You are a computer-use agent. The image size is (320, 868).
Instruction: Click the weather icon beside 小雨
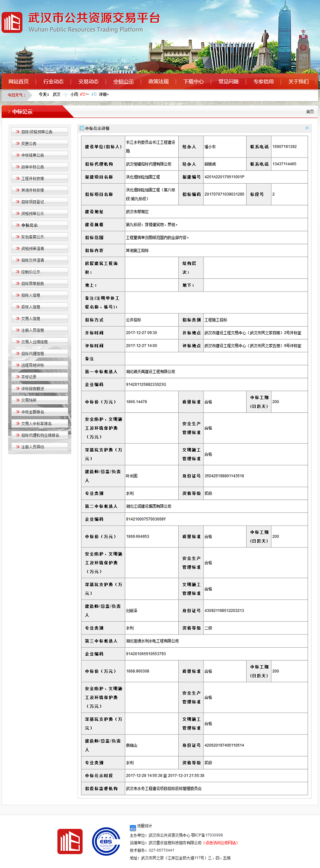[65, 95]
